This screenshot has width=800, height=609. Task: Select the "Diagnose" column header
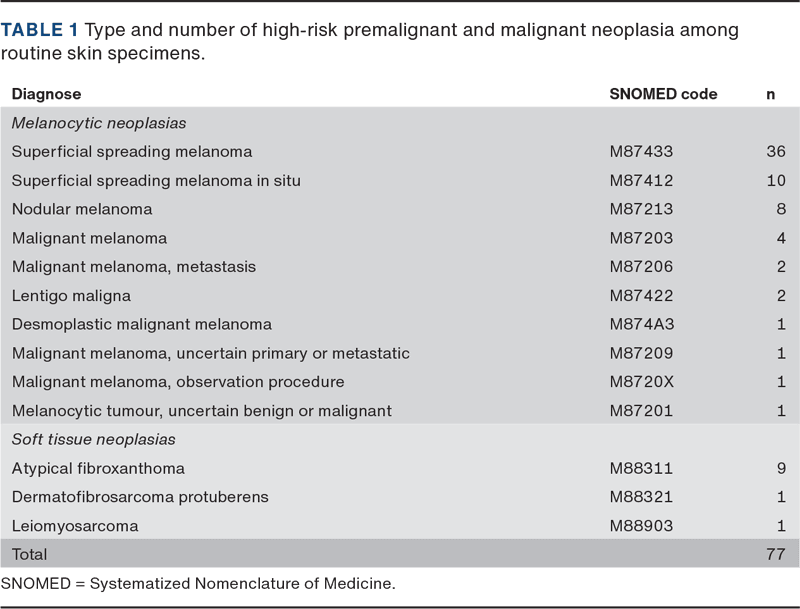click(x=46, y=94)
